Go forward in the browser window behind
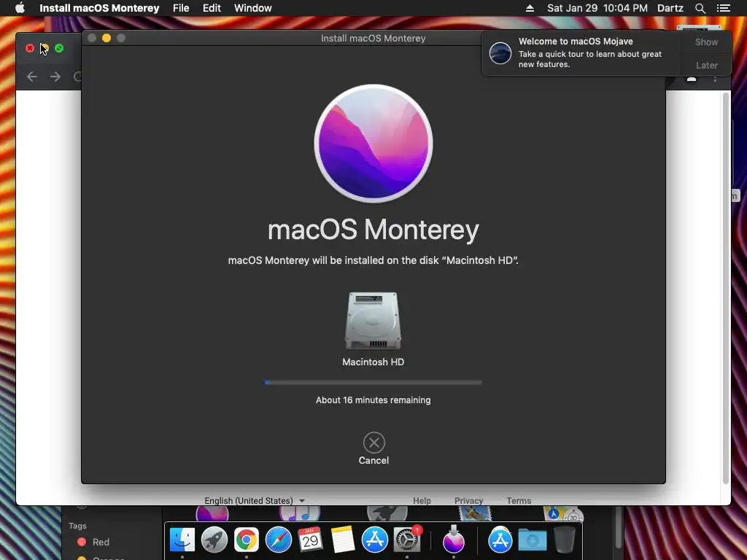Viewport: 747px width, 560px height. [55, 77]
